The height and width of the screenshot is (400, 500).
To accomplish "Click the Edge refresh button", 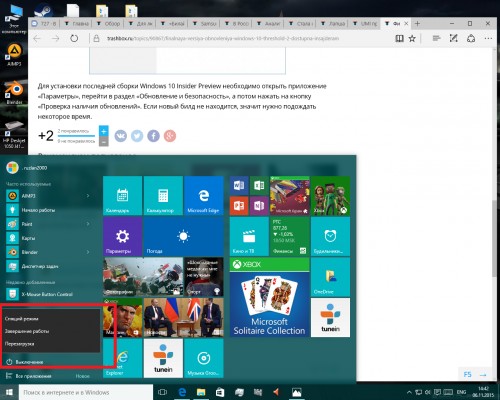I will 74,39.
